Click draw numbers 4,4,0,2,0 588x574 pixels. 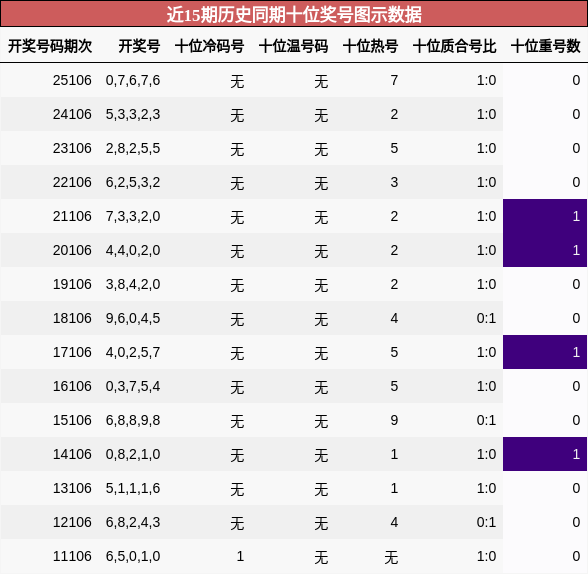(133, 250)
